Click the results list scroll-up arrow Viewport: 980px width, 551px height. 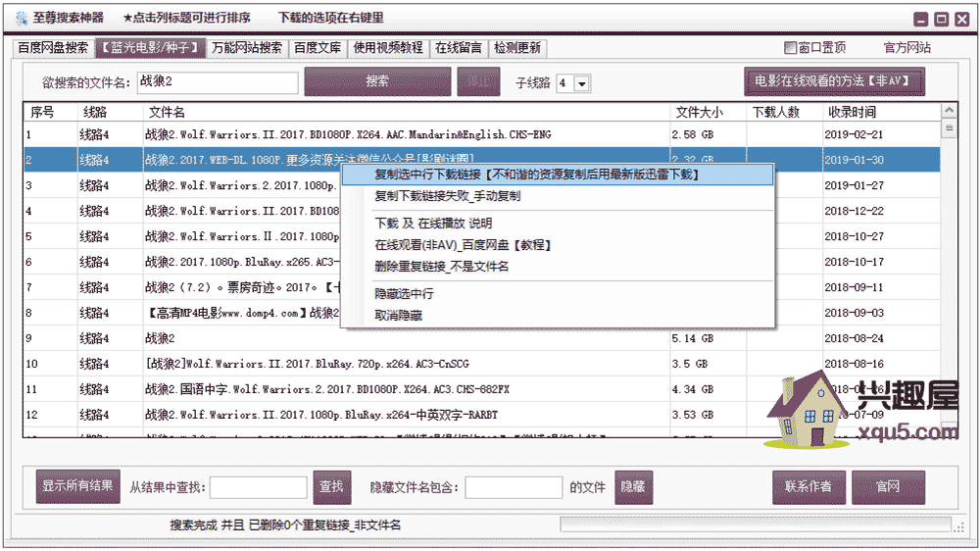click(949, 111)
